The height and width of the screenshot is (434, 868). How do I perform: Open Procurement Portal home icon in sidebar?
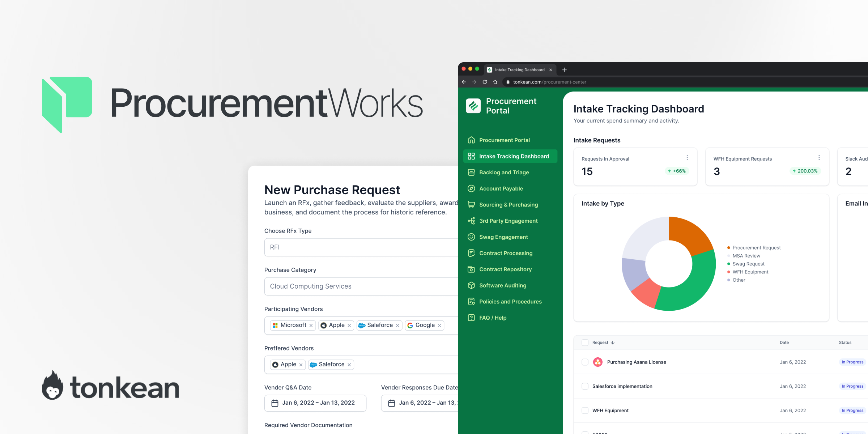pos(471,140)
